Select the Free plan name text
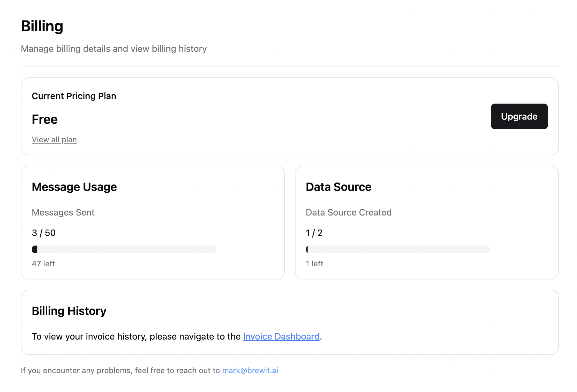Viewport: 577px width, 392px height. (45, 120)
